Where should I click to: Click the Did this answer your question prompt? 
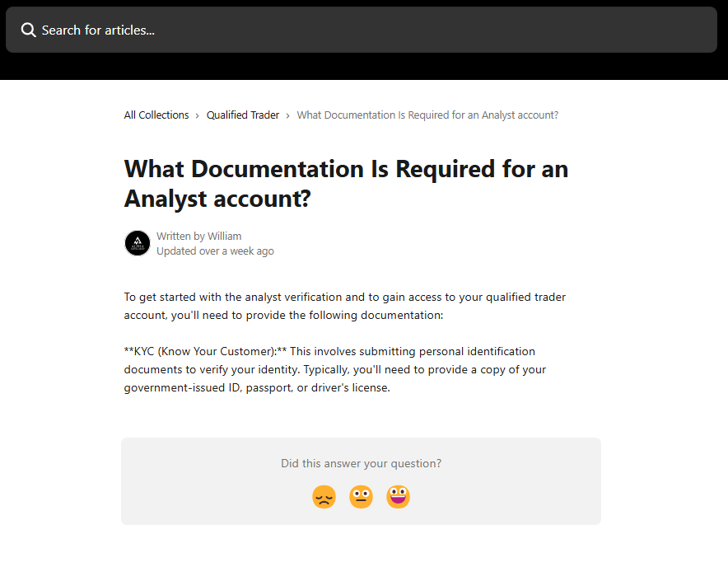point(361,464)
